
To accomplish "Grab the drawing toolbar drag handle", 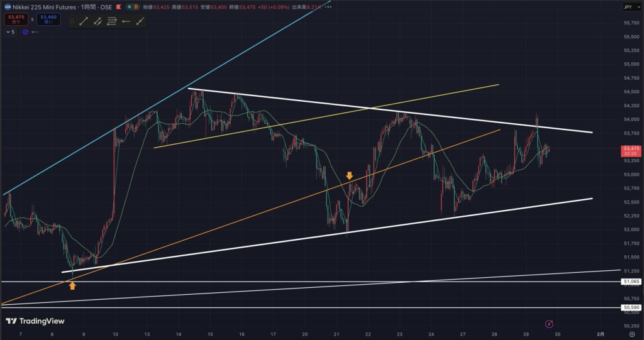I will coord(70,21).
